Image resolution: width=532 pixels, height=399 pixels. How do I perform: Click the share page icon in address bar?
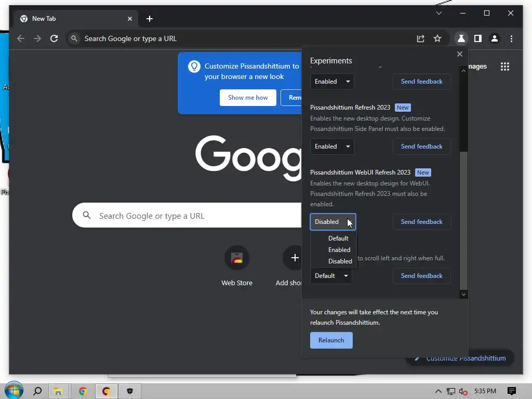coord(421,38)
